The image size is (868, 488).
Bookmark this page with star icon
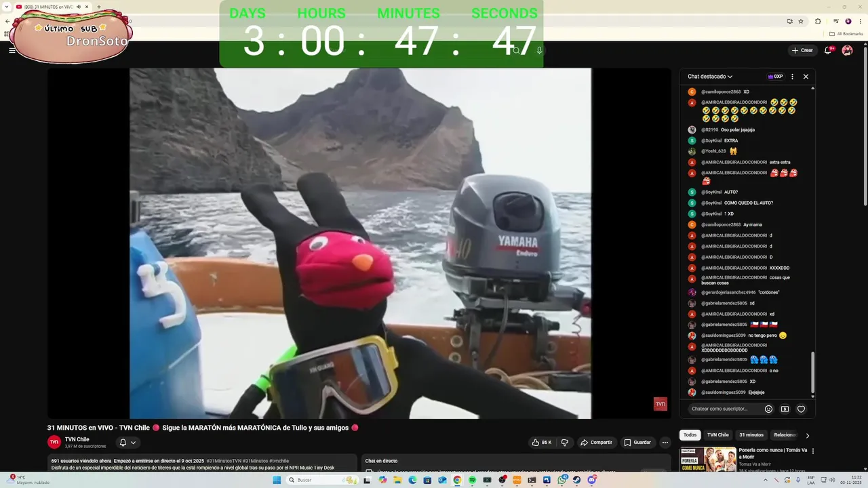[x=801, y=21]
